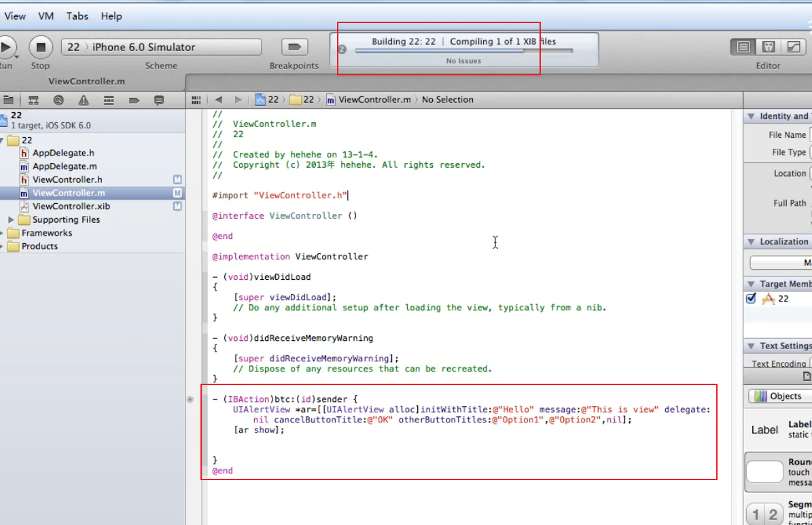The image size is (812, 525).
Task: Collapse the Text Settings section
Action: pos(751,345)
